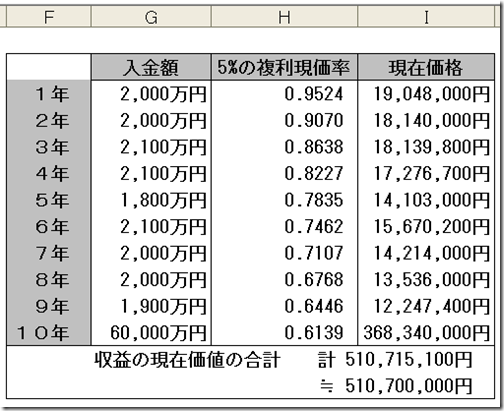Select the 0.6446 rate cell
Image resolution: width=504 pixels, height=411 pixels.
[x=284, y=306]
